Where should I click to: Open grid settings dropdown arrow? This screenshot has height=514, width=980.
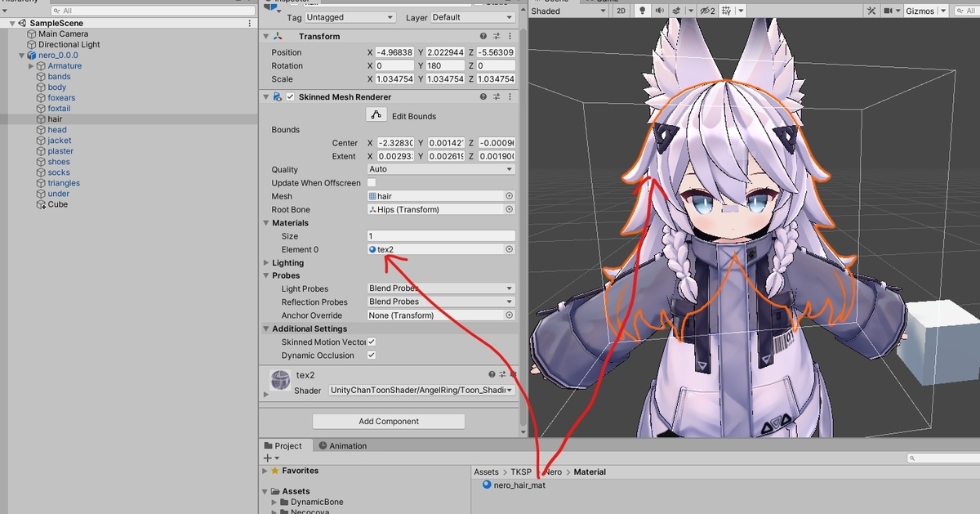(739, 11)
